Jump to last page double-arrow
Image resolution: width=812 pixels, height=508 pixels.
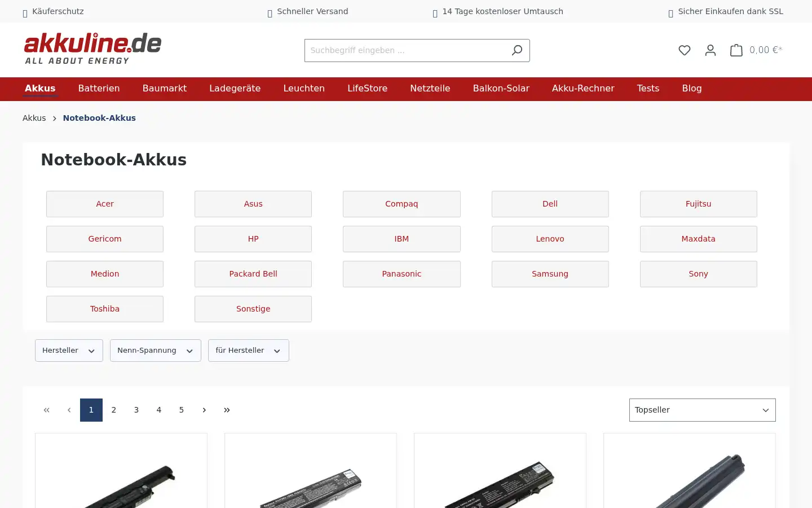(227, 410)
